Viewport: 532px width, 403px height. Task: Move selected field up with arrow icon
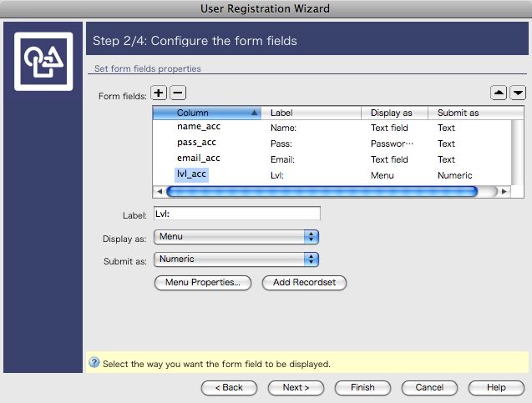pyautogui.click(x=499, y=93)
